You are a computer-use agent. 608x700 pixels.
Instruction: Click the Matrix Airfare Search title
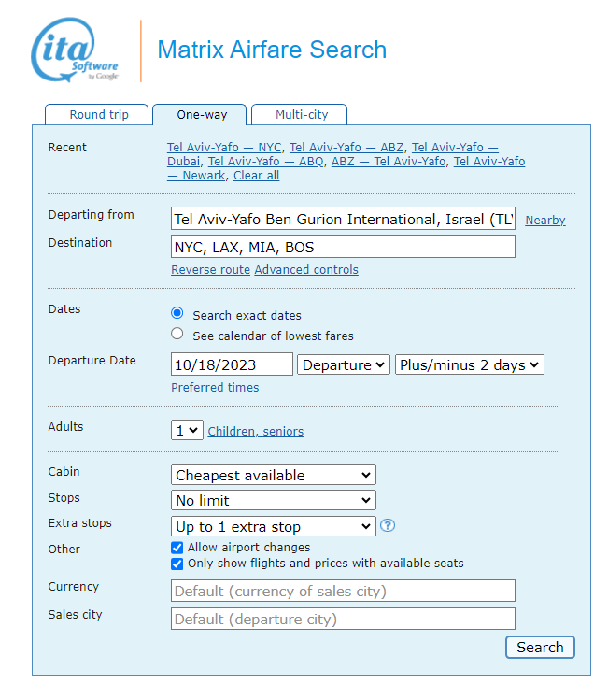[x=272, y=50]
